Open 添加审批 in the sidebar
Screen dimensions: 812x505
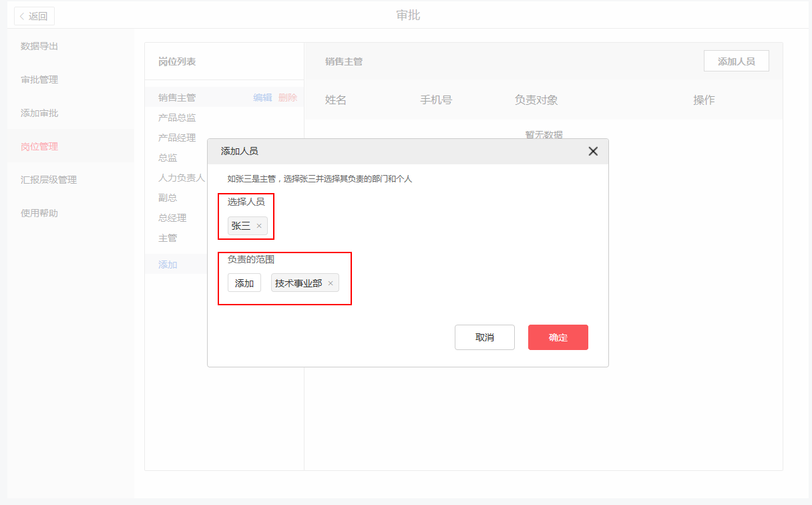tap(39, 113)
